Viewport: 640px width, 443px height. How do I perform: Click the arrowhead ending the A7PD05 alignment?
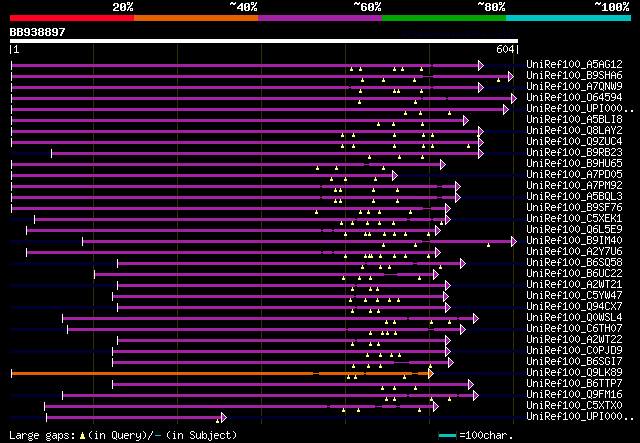click(x=395, y=176)
